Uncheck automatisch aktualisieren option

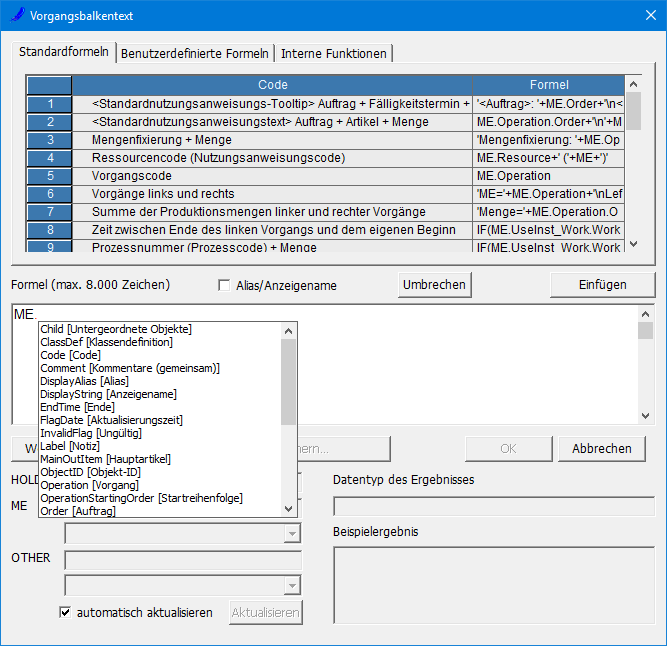pos(67,612)
